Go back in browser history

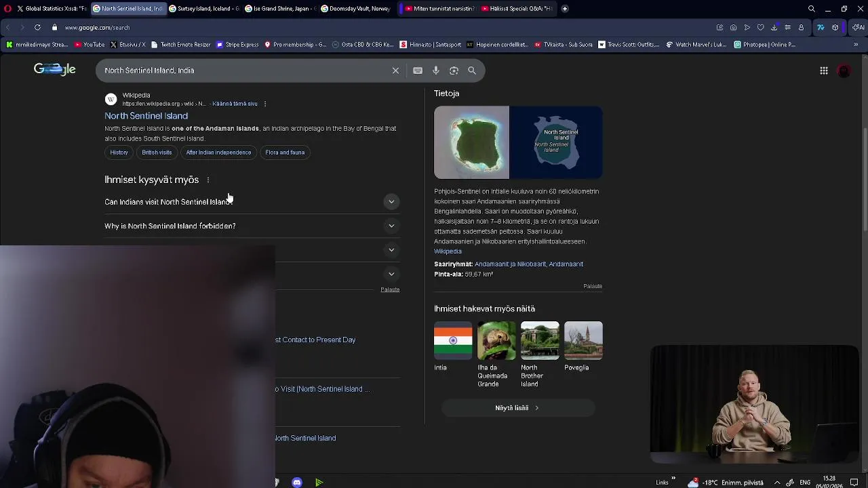pyautogui.click(x=8, y=28)
